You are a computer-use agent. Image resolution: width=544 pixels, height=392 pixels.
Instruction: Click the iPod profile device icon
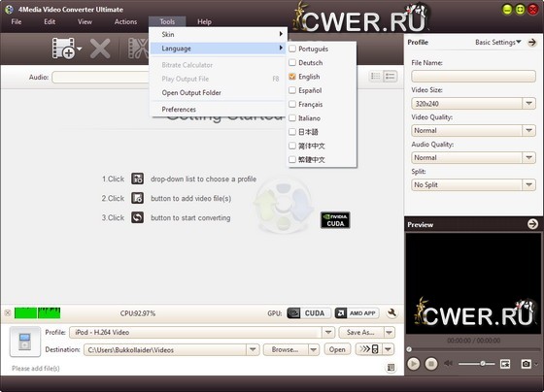[24, 342]
